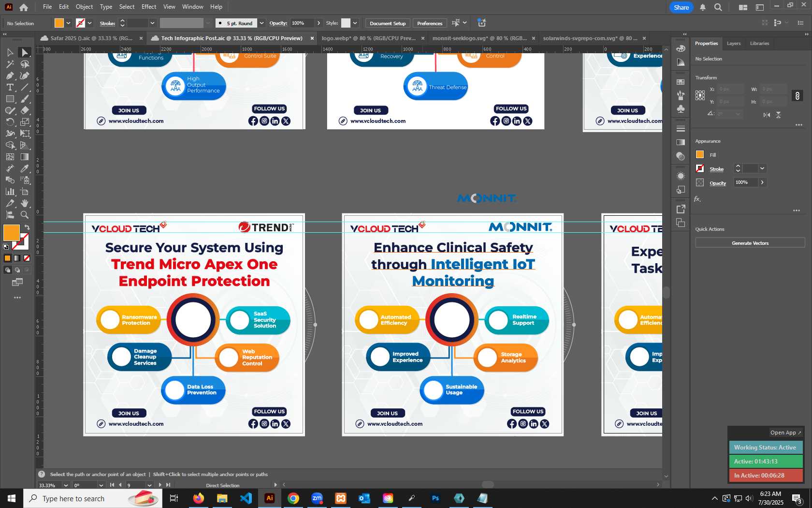Select the Scale tool

25,122
